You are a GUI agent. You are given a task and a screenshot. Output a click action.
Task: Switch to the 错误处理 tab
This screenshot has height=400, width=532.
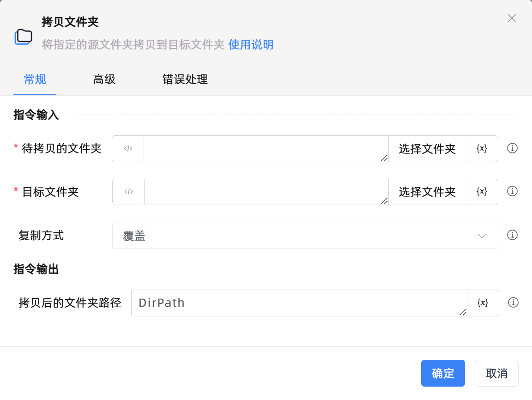(x=185, y=79)
